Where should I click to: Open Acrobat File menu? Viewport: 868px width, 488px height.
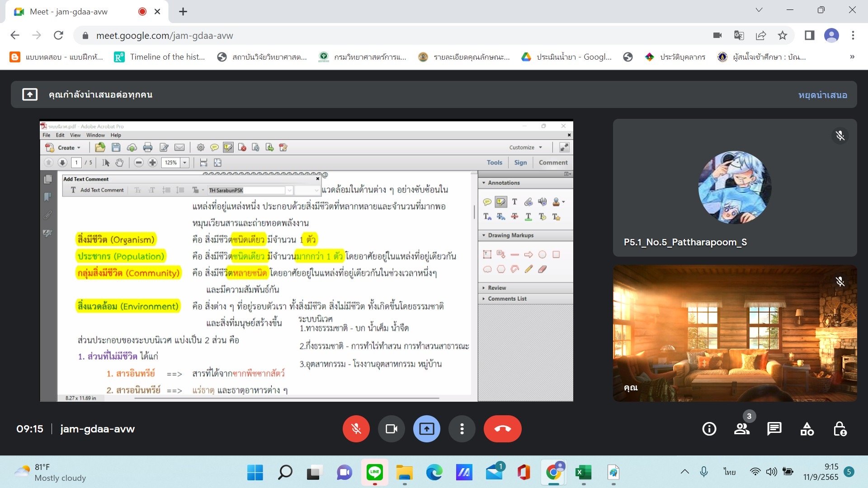coord(47,135)
